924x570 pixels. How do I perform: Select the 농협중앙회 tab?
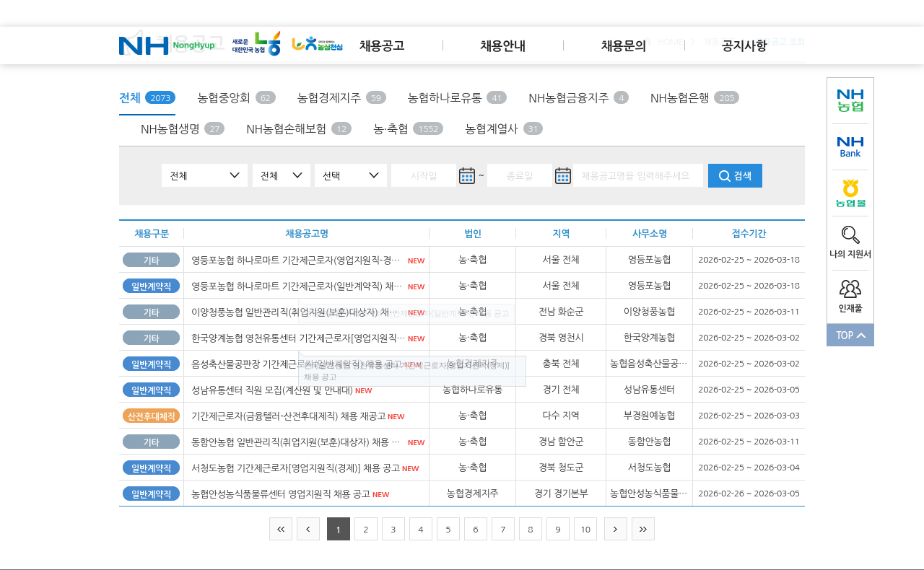[236, 98]
